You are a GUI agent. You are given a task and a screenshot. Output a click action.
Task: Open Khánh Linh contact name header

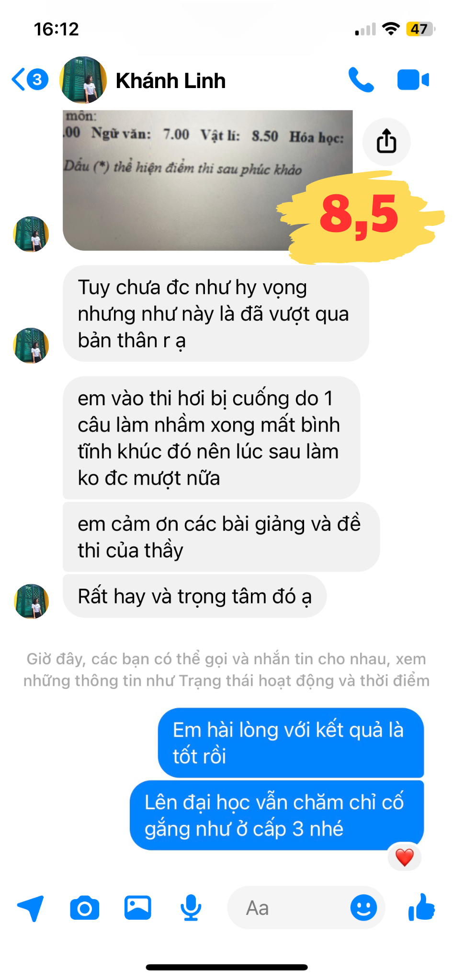pyautogui.click(x=170, y=80)
